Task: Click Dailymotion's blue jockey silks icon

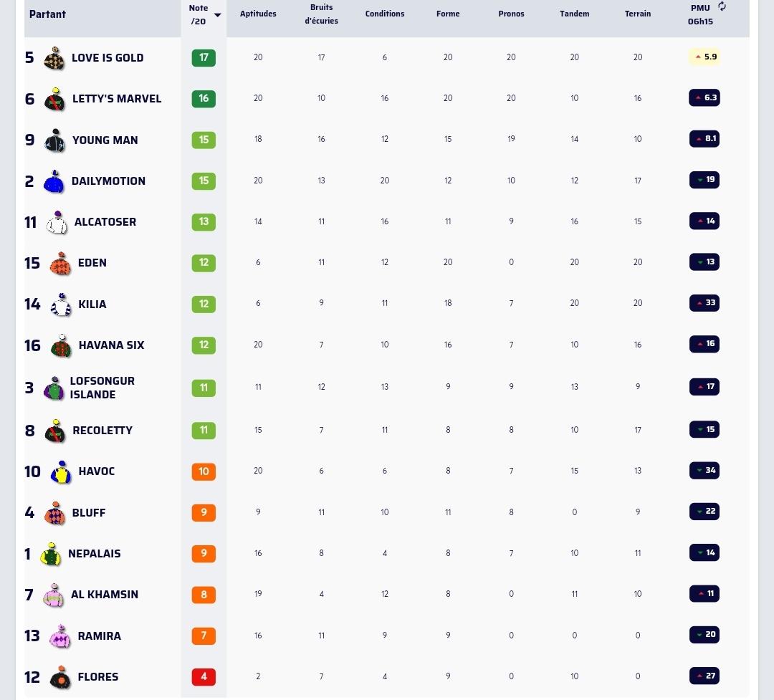Action: point(54,182)
